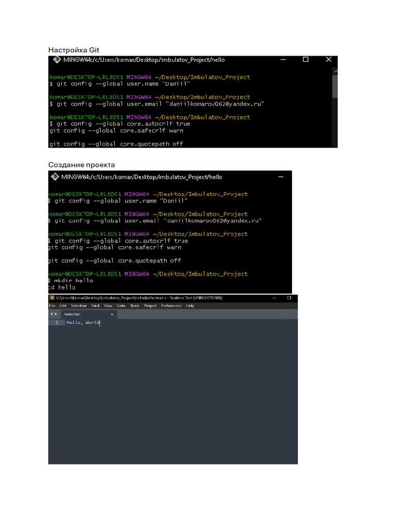Click the 'Настройка Git' heading
Image resolution: width=399 pixels, height=532 pixels.
point(74,50)
